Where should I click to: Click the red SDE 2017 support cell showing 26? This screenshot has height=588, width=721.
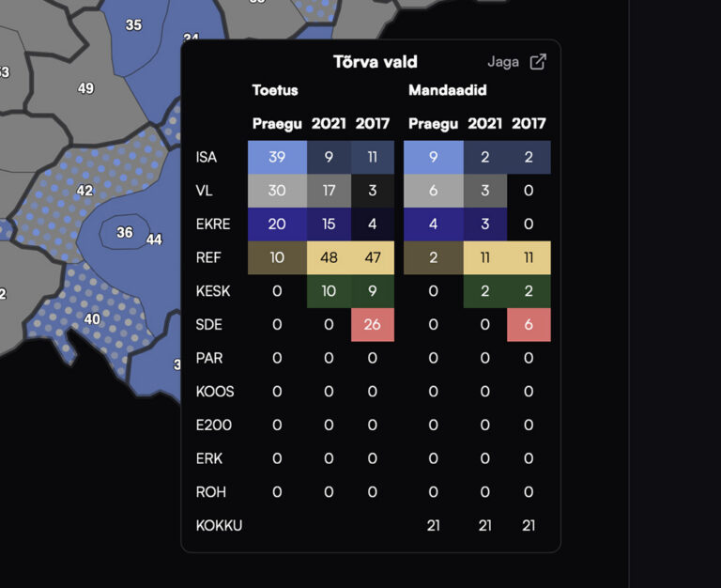373,324
